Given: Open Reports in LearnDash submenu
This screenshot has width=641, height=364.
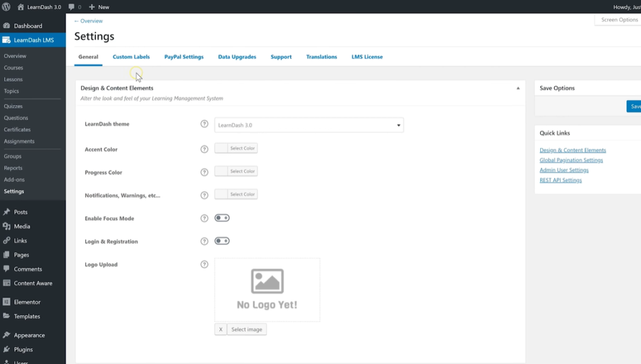Looking at the screenshot, I should pyautogui.click(x=13, y=168).
